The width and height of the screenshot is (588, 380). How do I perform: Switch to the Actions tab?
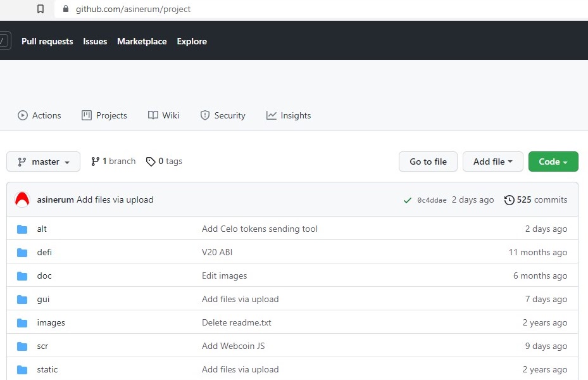coord(39,115)
